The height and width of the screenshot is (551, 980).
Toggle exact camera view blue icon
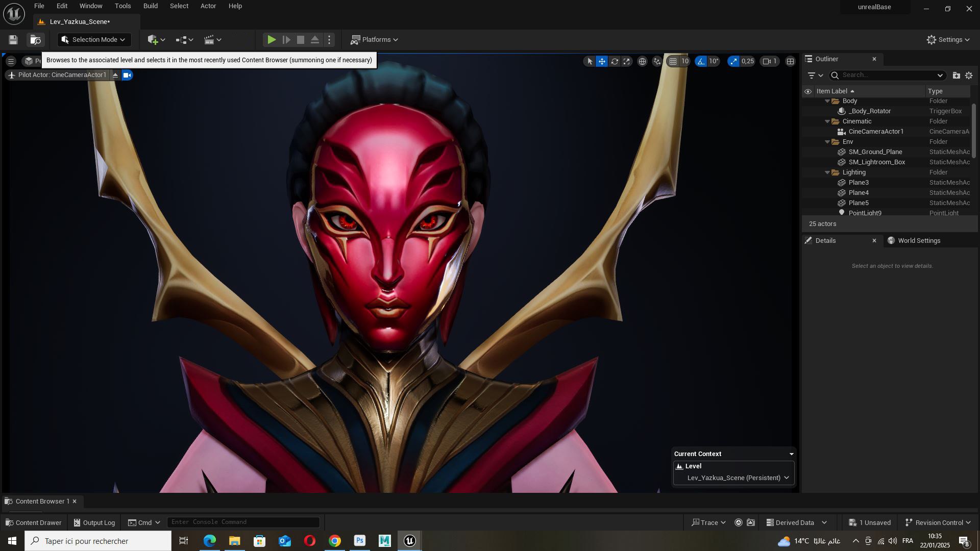[127, 75]
